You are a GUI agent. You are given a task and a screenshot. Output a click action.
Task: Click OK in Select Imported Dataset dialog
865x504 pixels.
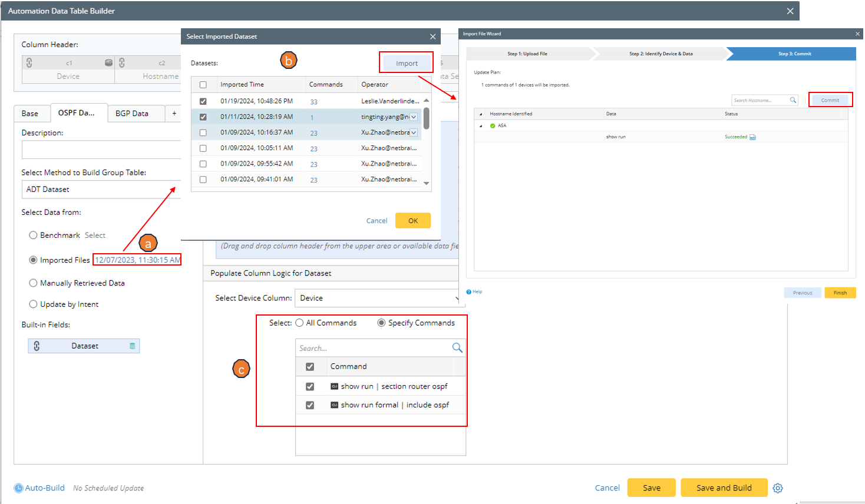pyautogui.click(x=413, y=221)
